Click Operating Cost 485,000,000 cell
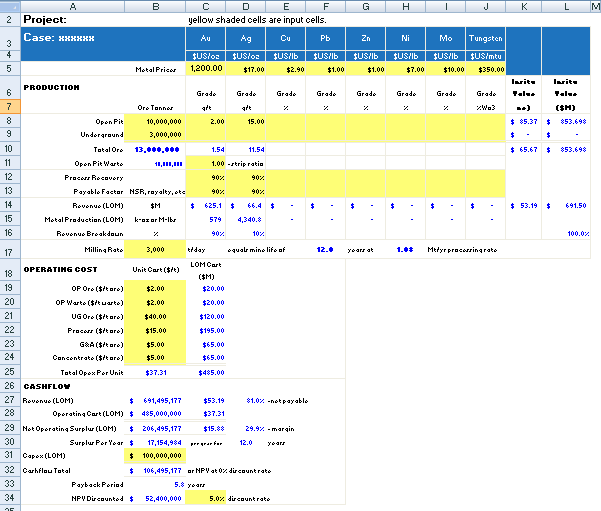 [x=155, y=413]
